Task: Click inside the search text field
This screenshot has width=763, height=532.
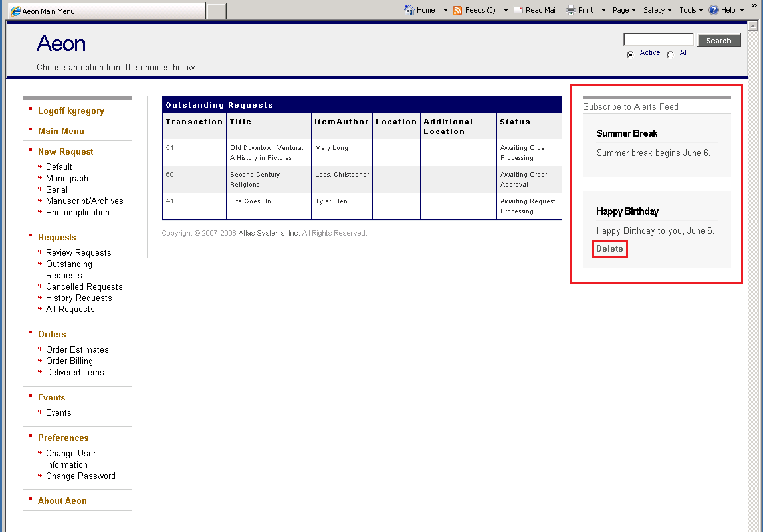Action: 657,39
